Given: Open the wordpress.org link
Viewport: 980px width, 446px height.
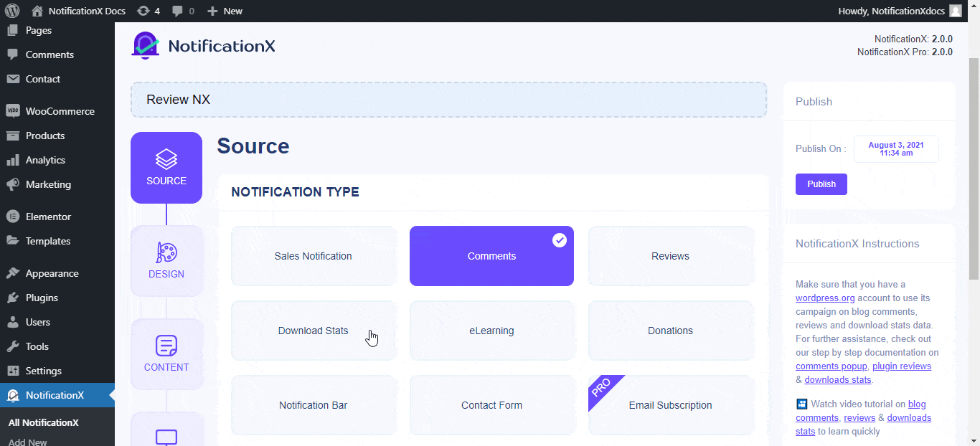Looking at the screenshot, I should pyautogui.click(x=825, y=298).
